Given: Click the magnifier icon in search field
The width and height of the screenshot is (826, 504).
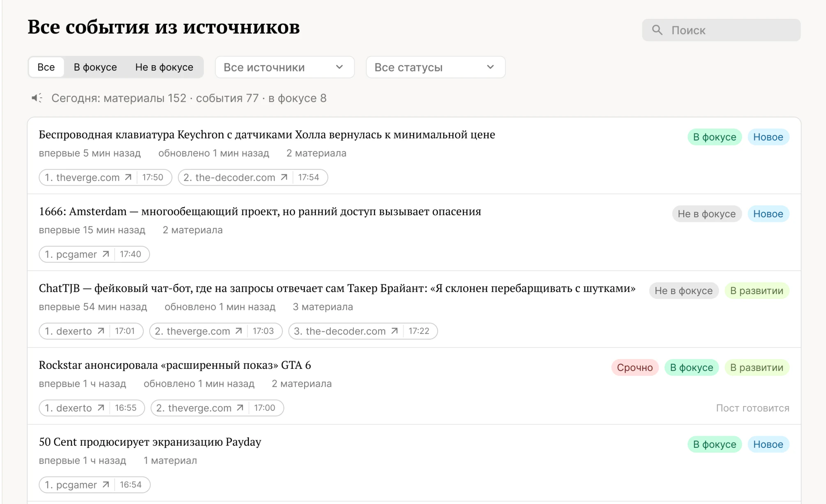Looking at the screenshot, I should click(657, 30).
